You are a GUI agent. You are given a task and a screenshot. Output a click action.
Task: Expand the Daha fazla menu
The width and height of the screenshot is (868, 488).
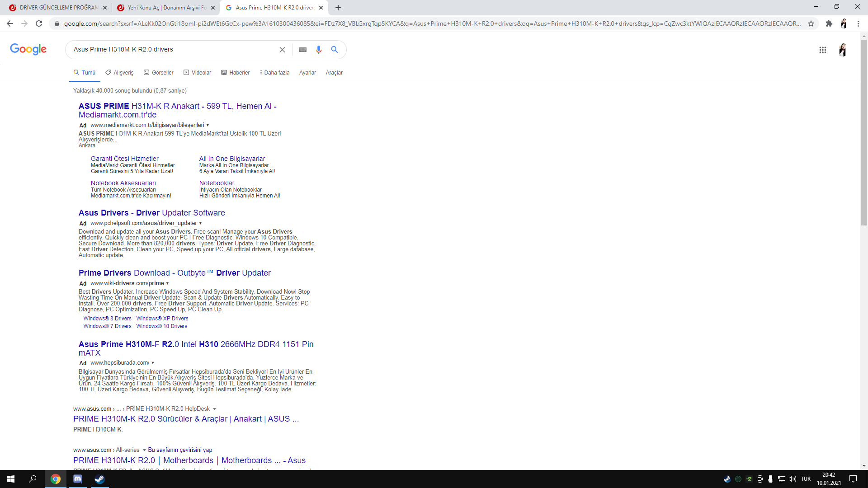274,73
